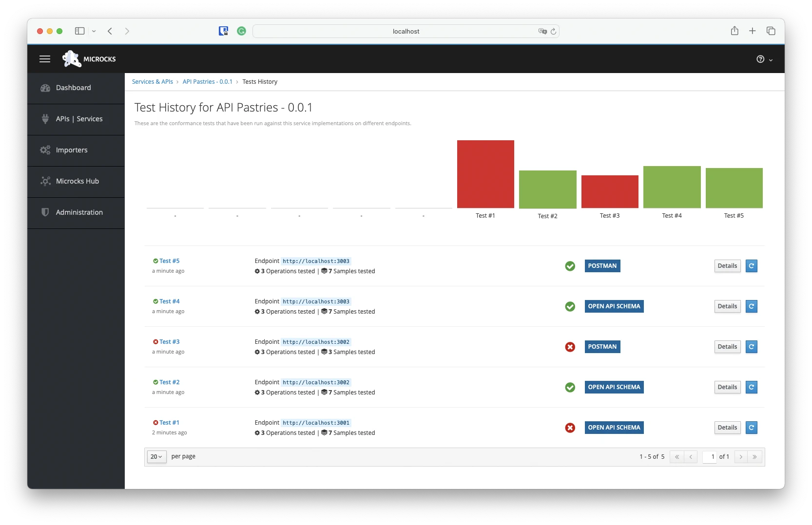This screenshot has width=812, height=525.
Task: Toggle the hamburger navigation menu
Action: click(45, 59)
